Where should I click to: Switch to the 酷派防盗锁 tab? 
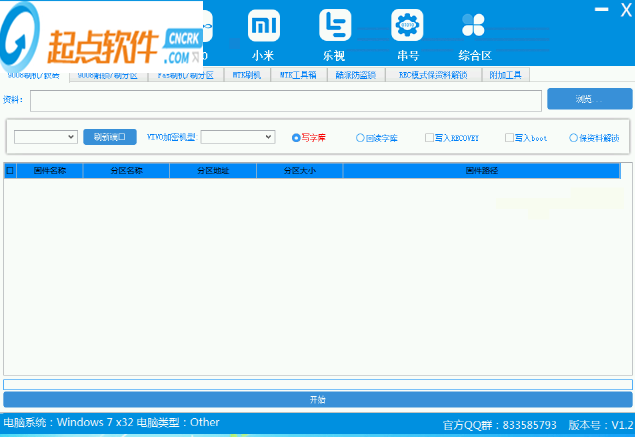point(356,75)
